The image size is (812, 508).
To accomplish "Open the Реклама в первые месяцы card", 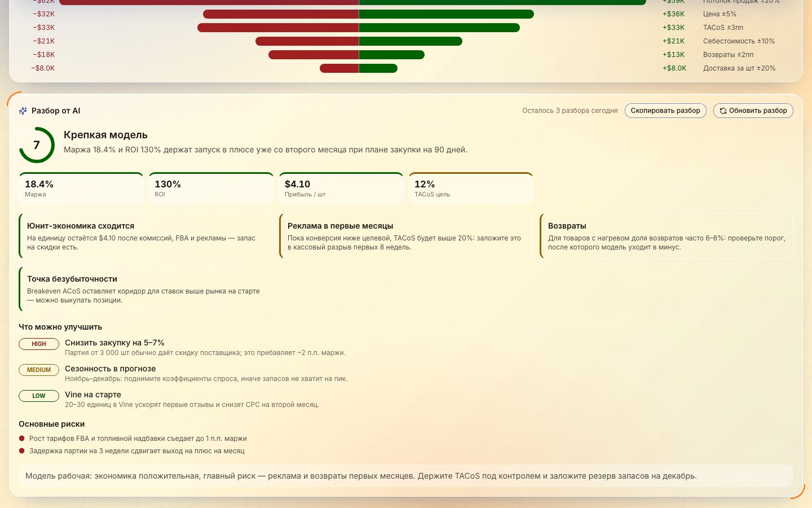I will (406, 236).
